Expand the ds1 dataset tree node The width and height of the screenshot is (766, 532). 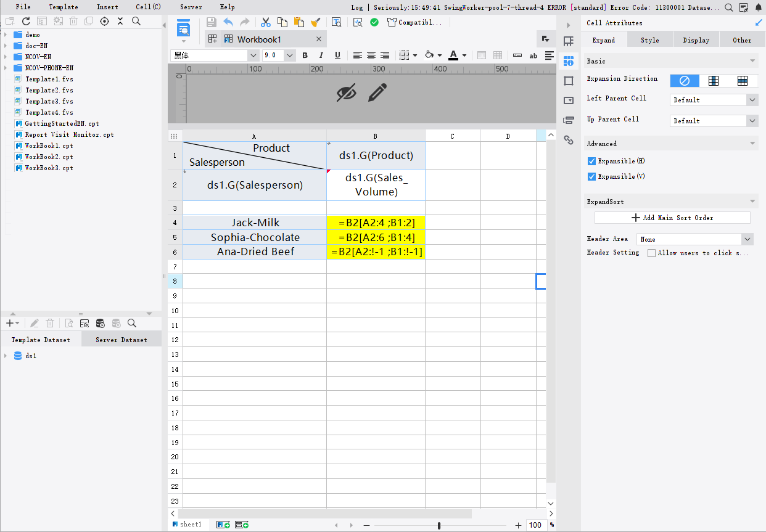6,355
